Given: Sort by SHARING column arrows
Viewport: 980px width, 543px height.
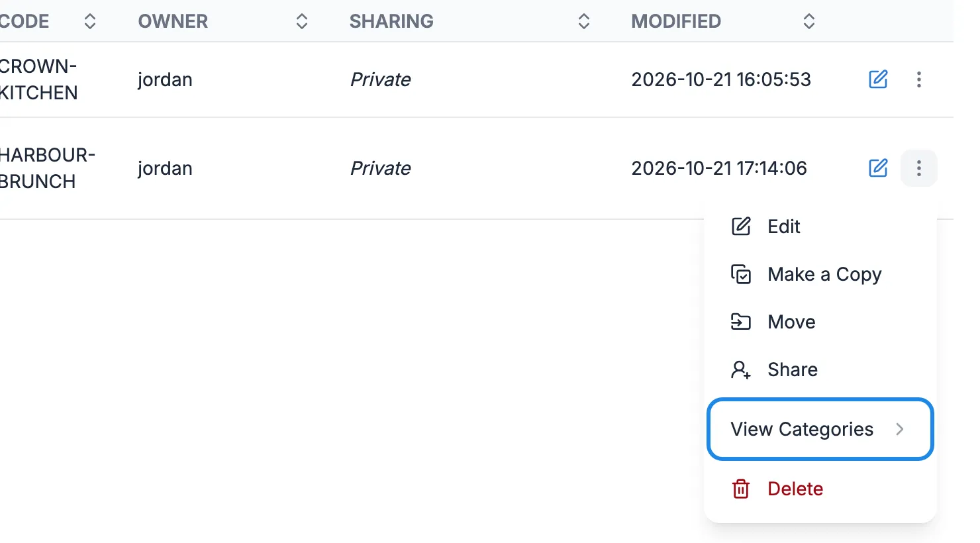Looking at the screenshot, I should tap(584, 21).
